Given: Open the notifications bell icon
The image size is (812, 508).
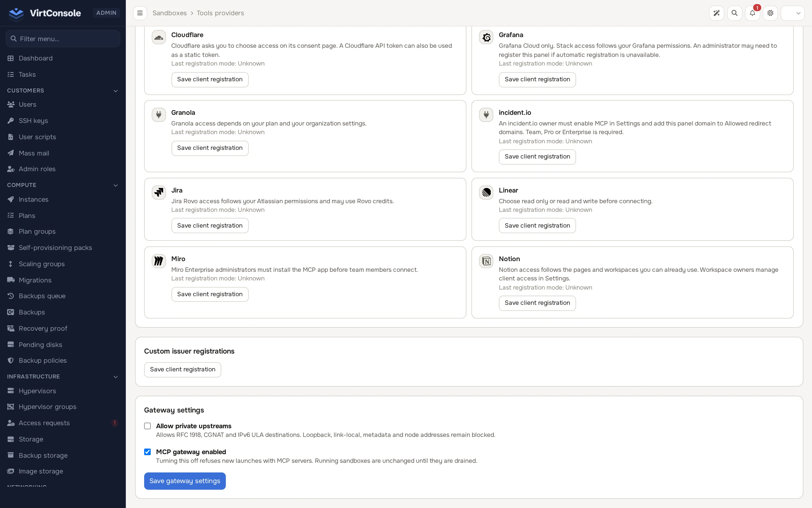Looking at the screenshot, I should [752, 13].
